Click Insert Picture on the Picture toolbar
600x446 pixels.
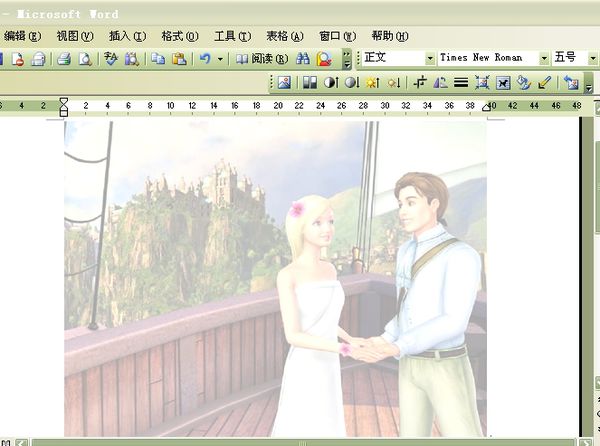click(x=284, y=83)
